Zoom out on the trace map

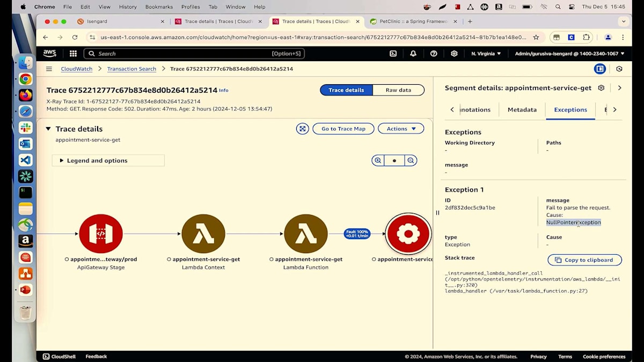click(x=411, y=160)
